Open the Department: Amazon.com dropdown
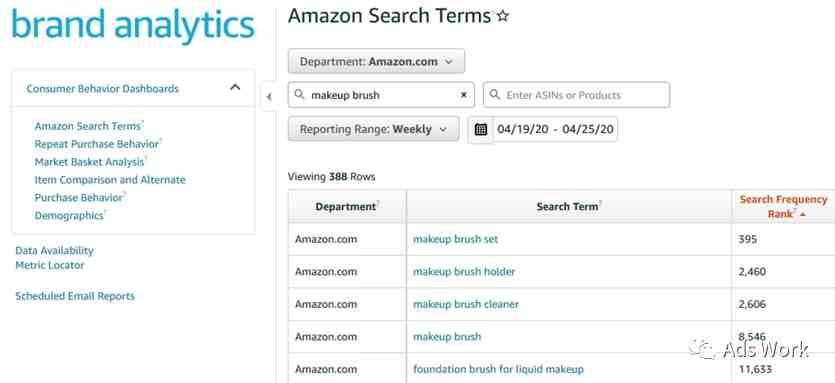The height and width of the screenshot is (383, 835). pyautogui.click(x=376, y=61)
